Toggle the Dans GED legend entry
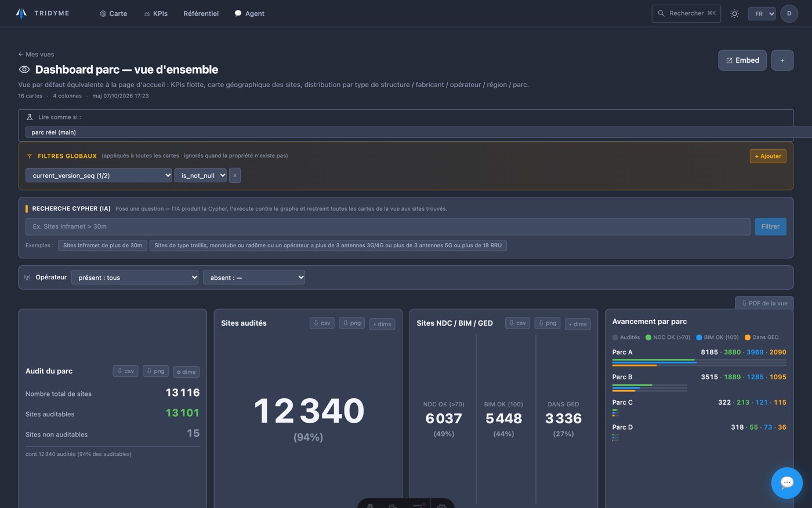This screenshot has width=812, height=508. pos(762,337)
